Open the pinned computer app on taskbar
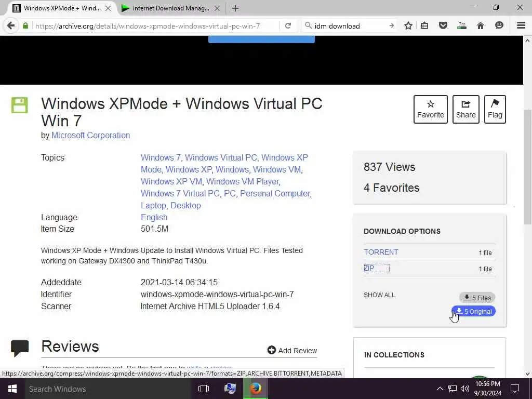The height and width of the screenshot is (399, 532). (230, 389)
